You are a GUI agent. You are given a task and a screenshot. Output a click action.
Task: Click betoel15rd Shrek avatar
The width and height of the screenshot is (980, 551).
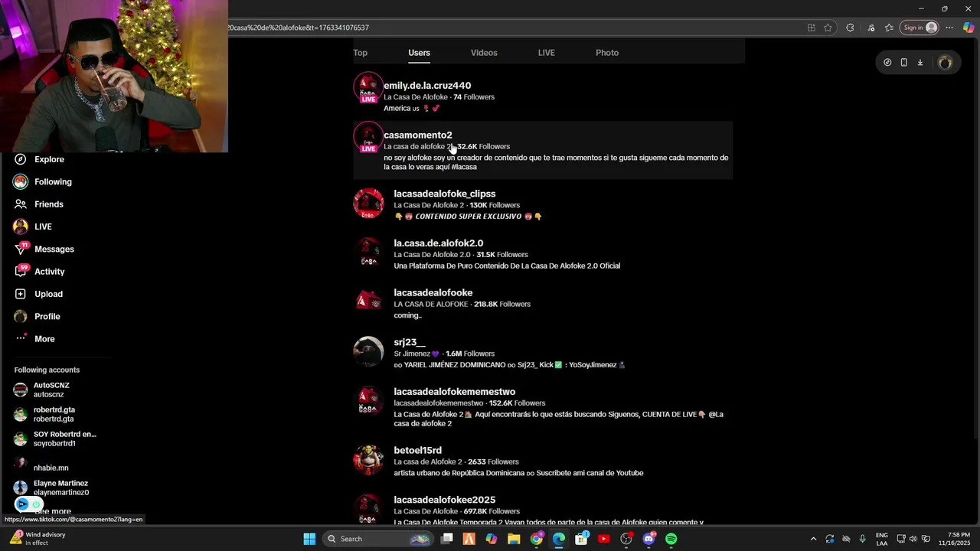(368, 460)
